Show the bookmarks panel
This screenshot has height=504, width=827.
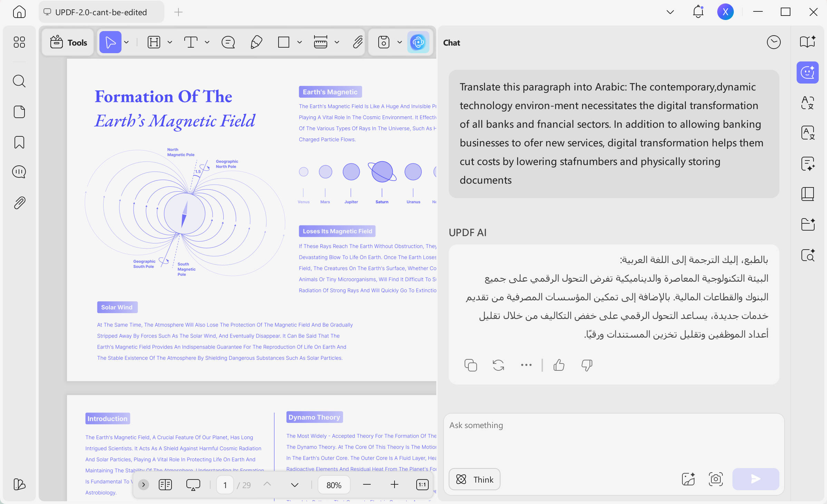click(x=19, y=142)
